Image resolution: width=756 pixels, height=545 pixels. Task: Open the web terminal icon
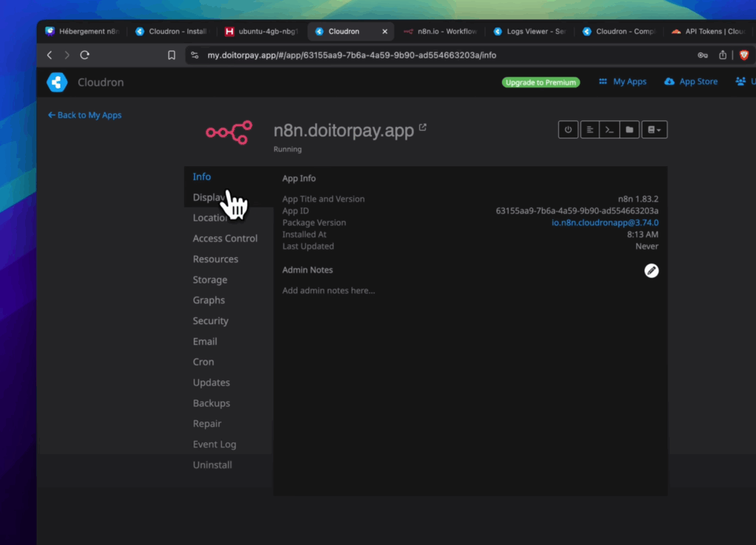click(x=609, y=129)
